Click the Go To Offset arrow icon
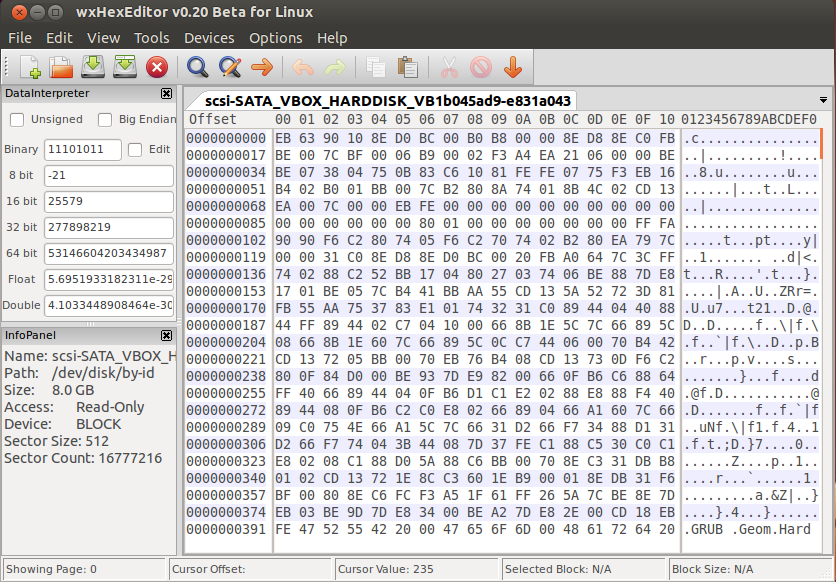Image resolution: width=836 pixels, height=582 pixels. tap(262, 67)
